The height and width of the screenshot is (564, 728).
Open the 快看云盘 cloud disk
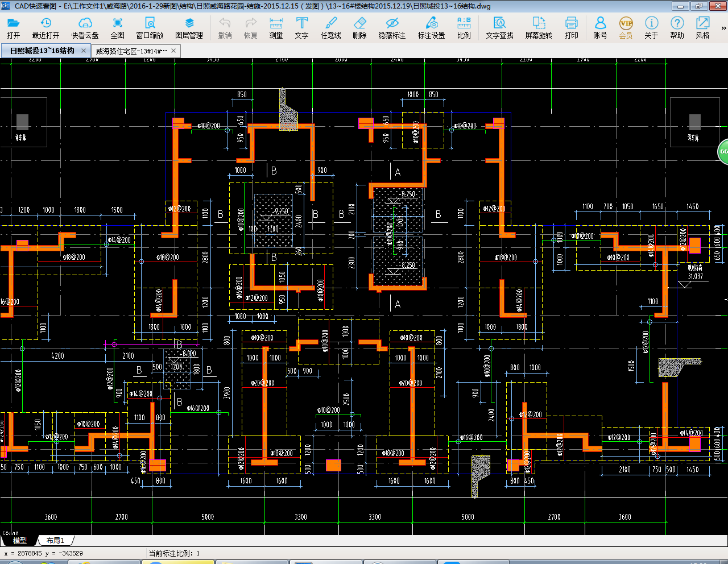85,28
